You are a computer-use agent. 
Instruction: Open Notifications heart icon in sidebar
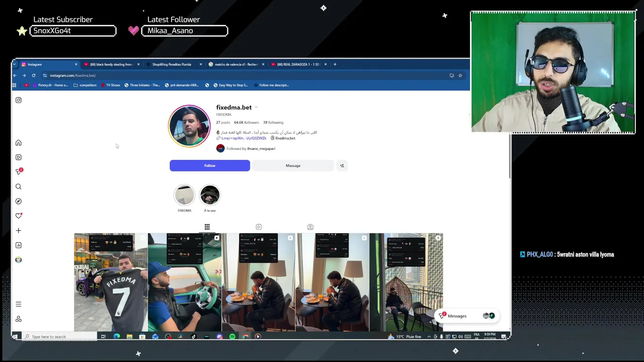[19, 216]
